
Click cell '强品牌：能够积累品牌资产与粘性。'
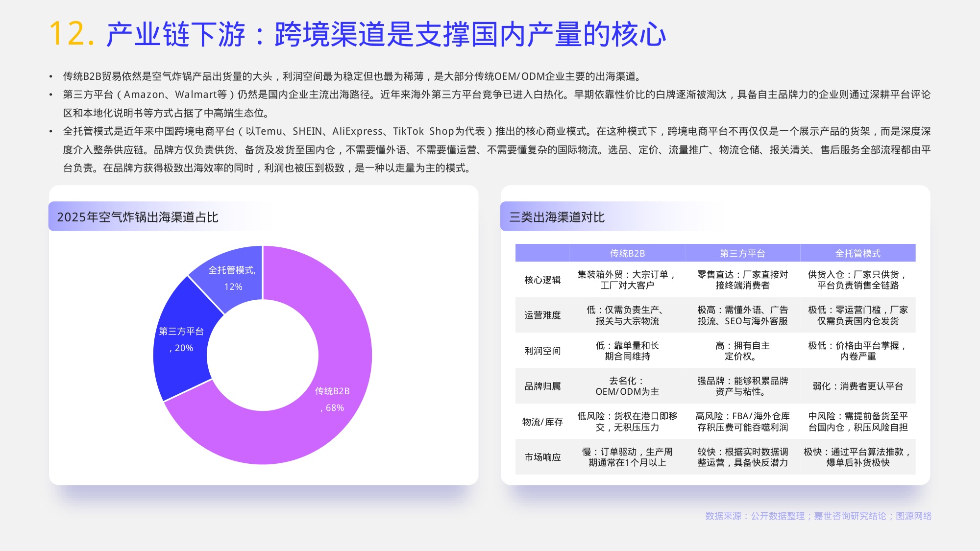click(x=742, y=386)
